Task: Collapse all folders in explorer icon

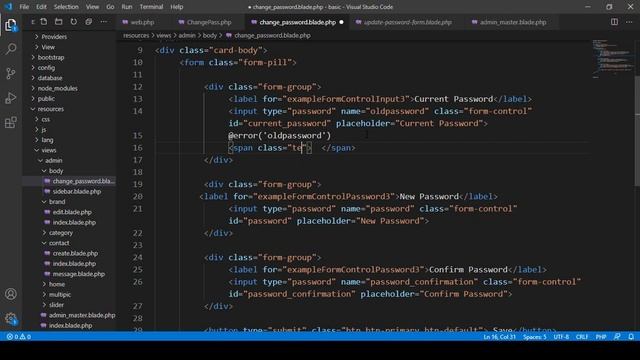Action: (x=89, y=22)
